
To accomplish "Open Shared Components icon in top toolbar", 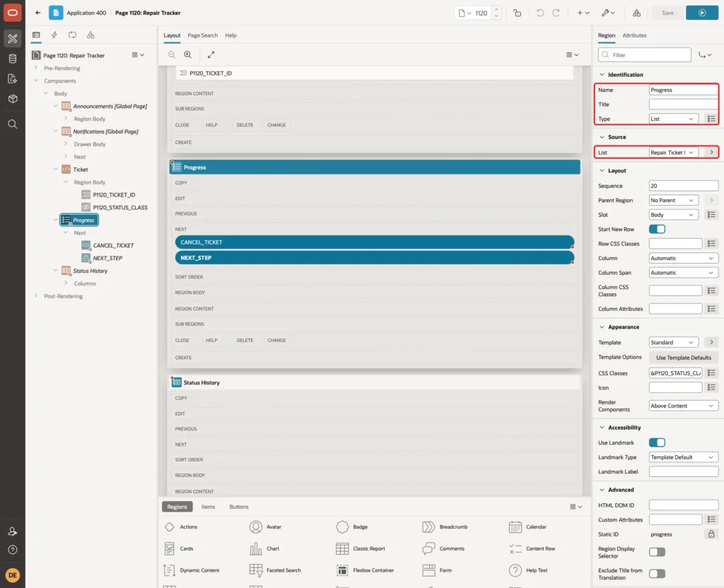I will coord(636,13).
